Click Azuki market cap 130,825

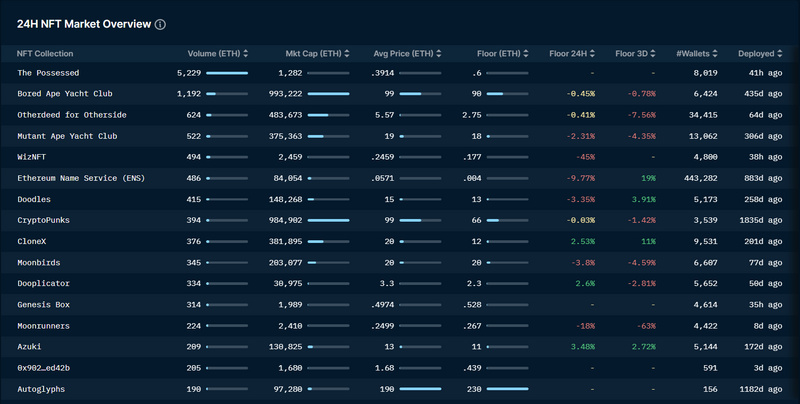click(x=286, y=347)
